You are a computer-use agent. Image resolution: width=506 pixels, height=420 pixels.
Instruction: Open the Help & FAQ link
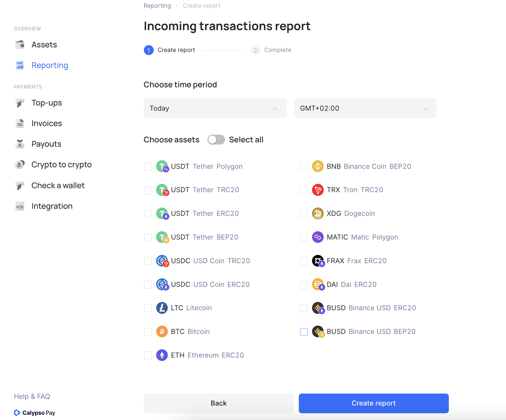click(32, 396)
